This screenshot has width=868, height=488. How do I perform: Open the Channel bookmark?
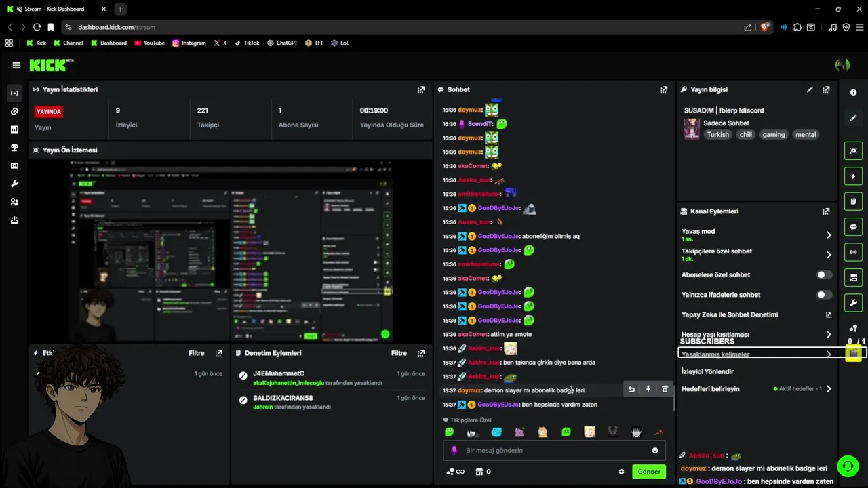[x=68, y=43]
